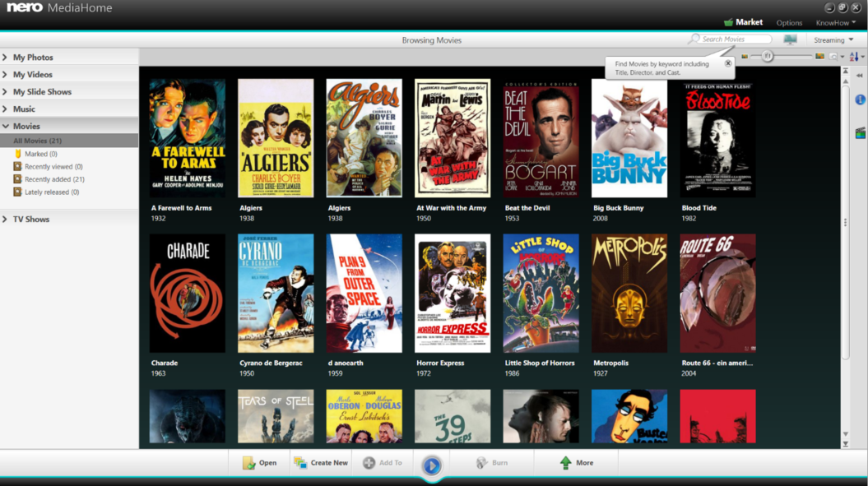
Task: Select All Movies (21) in sidebar
Action: (x=69, y=141)
